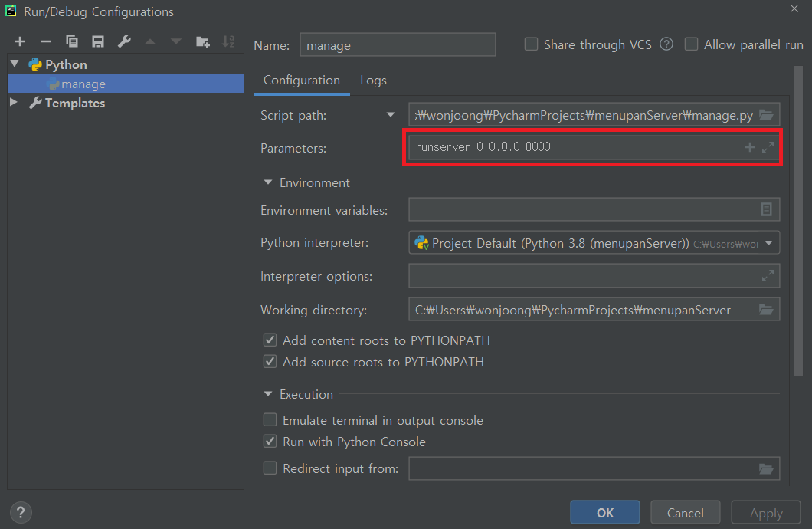The width and height of the screenshot is (812, 529).
Task: Move configuration down with down arrow
Action: pos(176,41)
